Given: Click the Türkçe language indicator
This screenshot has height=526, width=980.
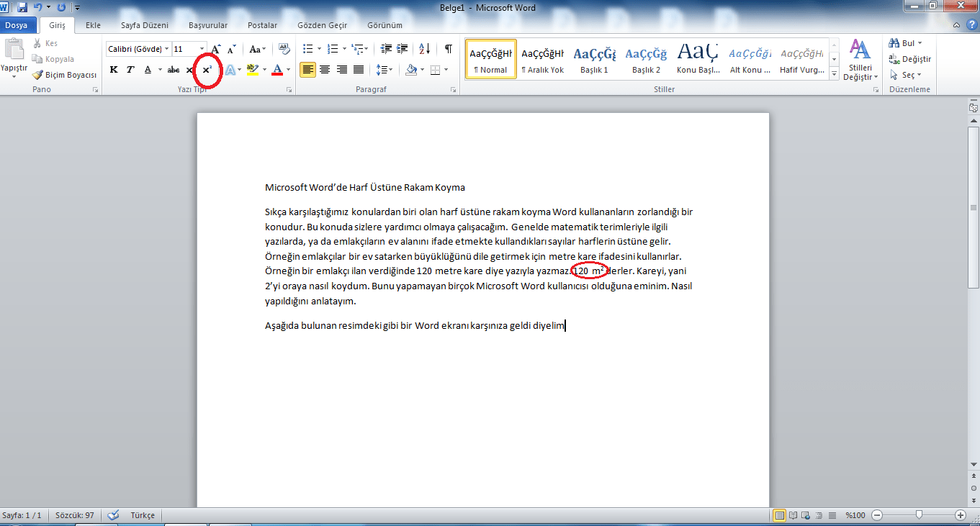Looking at the screenshot, I should (x=143, y=515).
